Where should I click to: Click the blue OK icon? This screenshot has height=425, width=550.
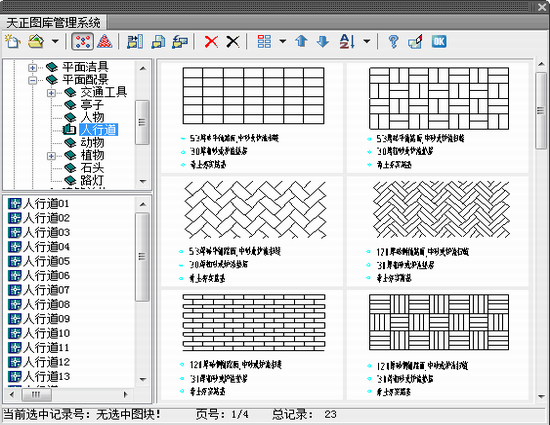(x=439, y=42)
